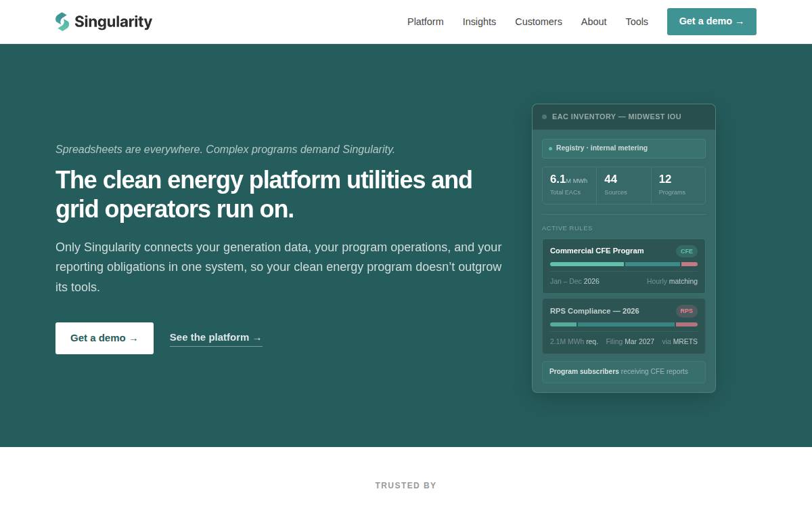
Task: Click the 12 Programs stat
Action: pos(678,186)
